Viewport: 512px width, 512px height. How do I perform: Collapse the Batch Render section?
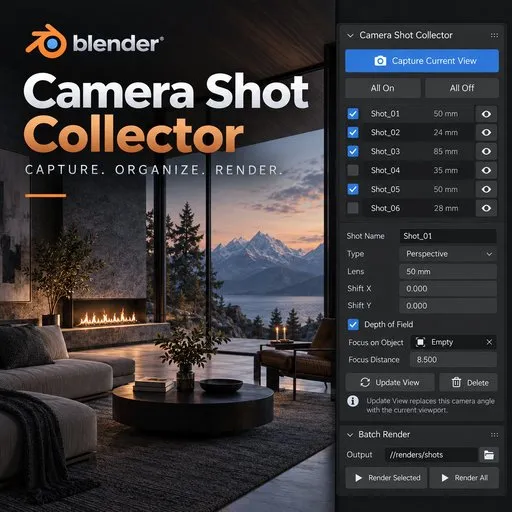pyautogui.click(x=350, y=435)
